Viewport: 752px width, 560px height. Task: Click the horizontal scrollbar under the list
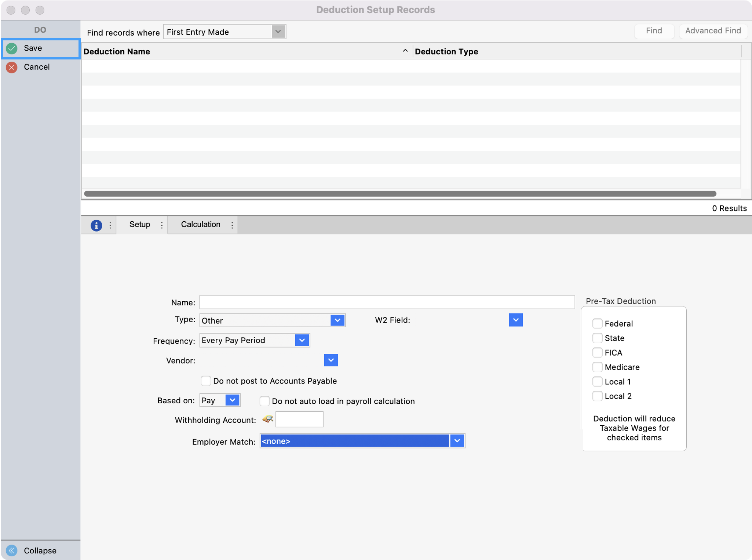400,193
